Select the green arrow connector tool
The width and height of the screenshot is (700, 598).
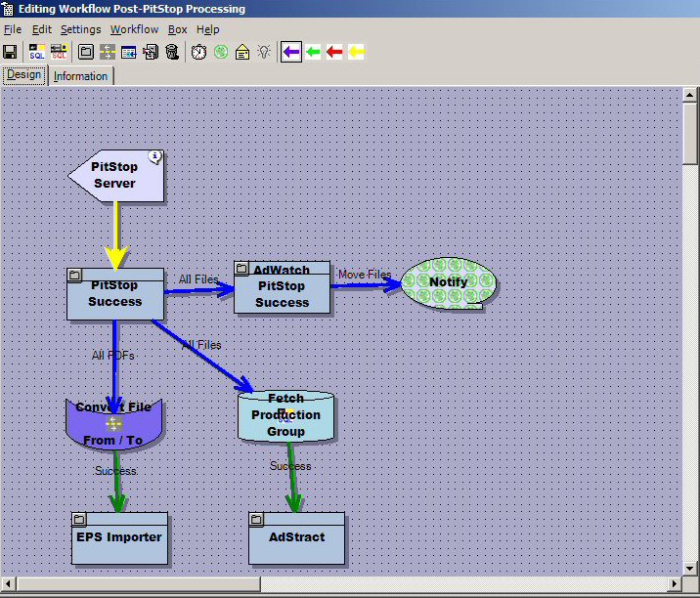point(313,52)
